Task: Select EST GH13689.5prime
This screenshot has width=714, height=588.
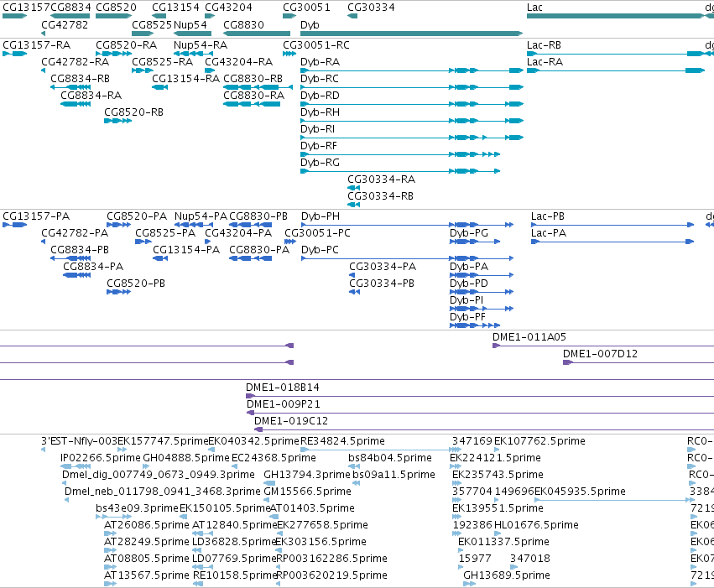Action: click(507, 575)
